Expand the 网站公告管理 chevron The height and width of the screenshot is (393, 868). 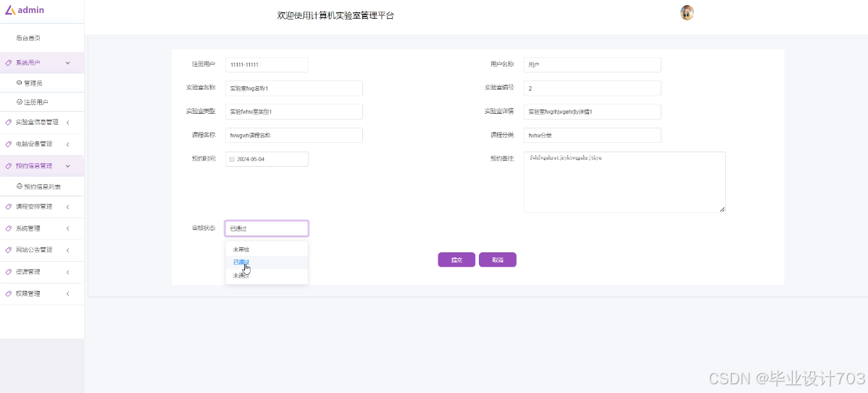[67, 250]
